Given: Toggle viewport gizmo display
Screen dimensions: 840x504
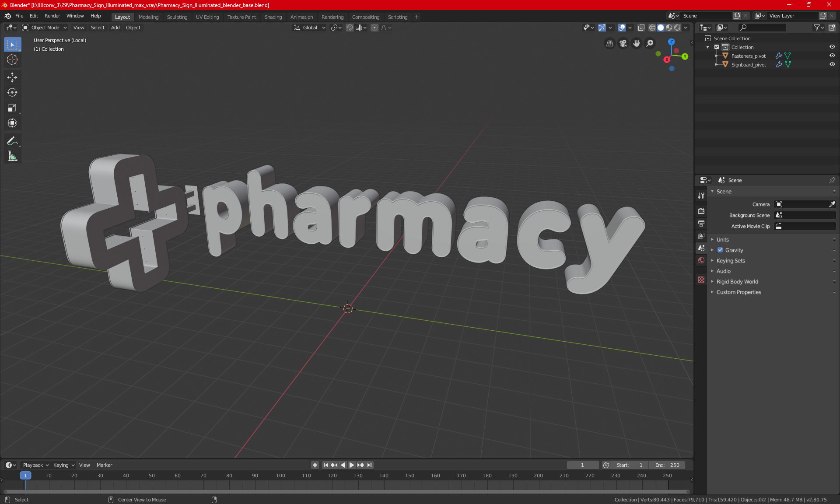Looking at the screenshot, I should tap(602, 28).
